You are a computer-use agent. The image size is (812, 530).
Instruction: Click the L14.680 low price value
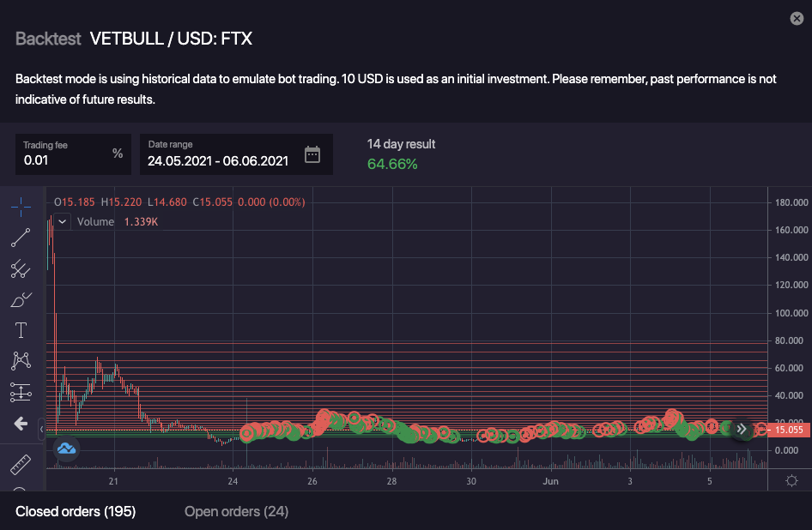point(167,202)
